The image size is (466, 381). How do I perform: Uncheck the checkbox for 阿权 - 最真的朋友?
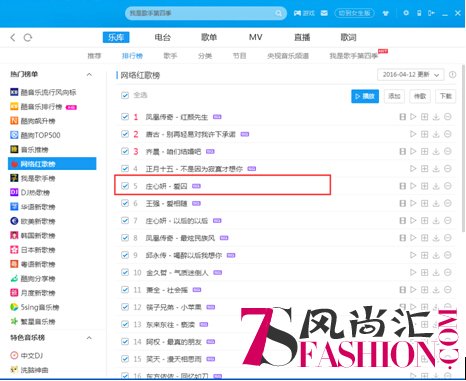[125, 341]
